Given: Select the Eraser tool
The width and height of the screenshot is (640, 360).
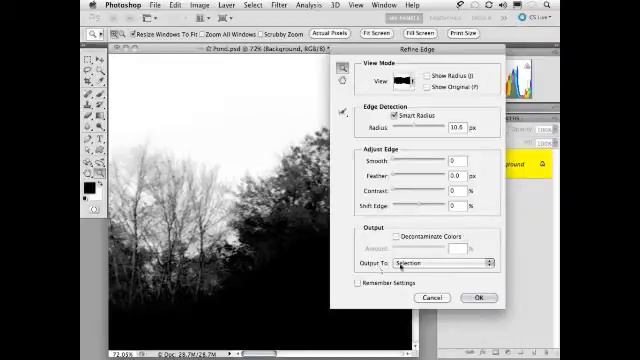Looking at the screenshot, I should 88,116.
